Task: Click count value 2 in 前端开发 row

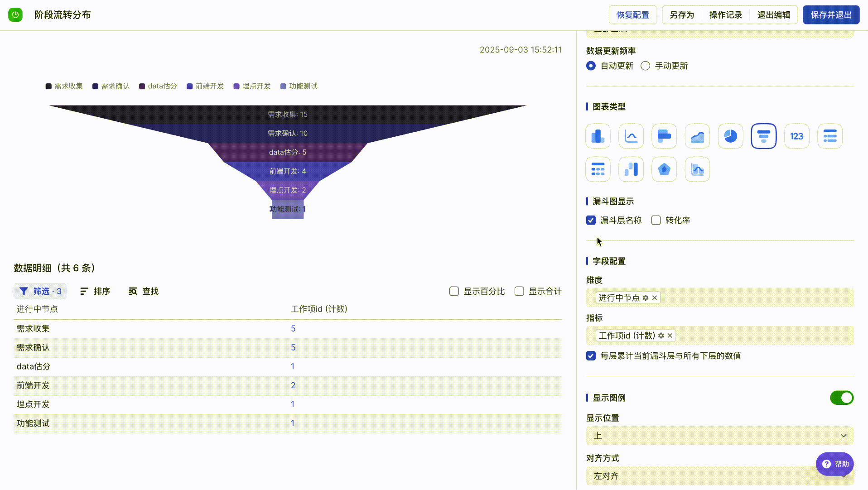Action: [x=293, y=386]
